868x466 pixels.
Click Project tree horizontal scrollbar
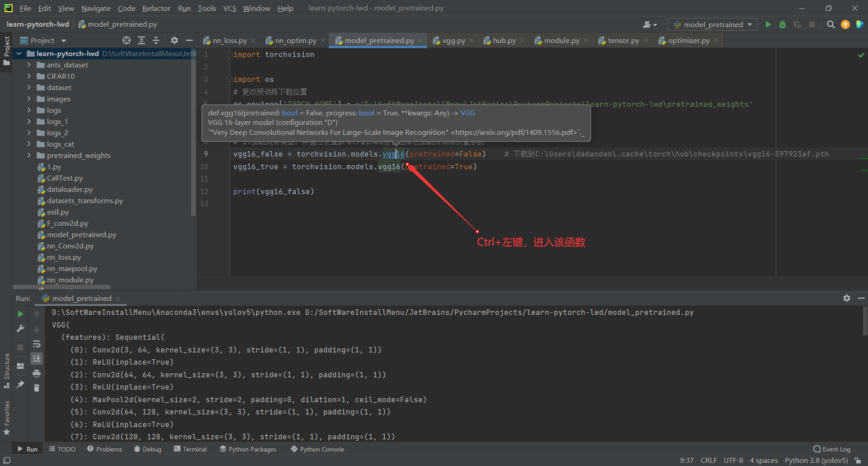click(61, 287)
